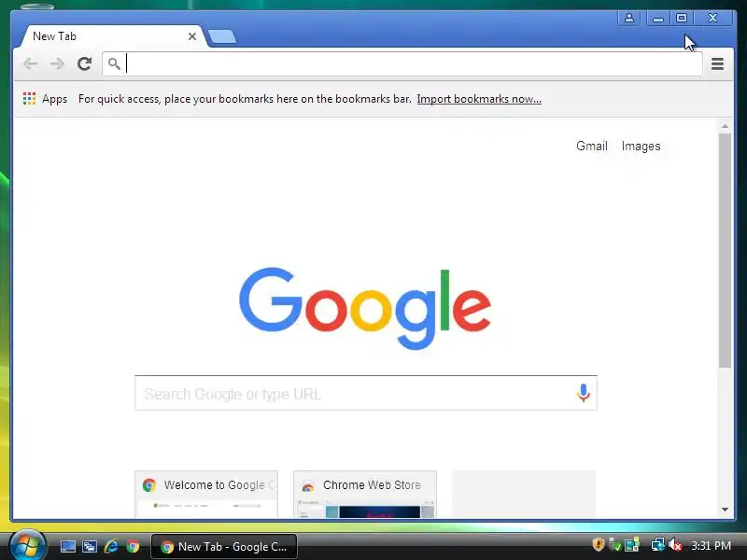Click Switch between windows quick launch icon
Screen dimensions: 747x560
click(90, 546)
